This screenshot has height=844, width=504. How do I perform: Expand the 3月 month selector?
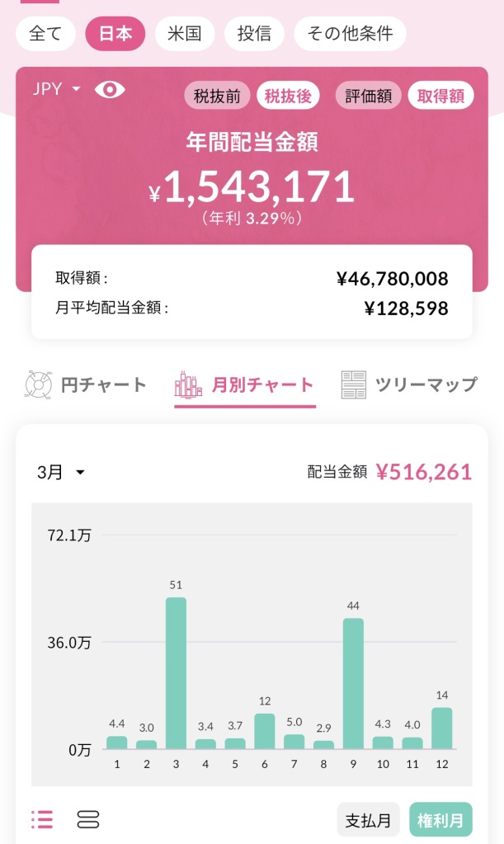point(61,472)
